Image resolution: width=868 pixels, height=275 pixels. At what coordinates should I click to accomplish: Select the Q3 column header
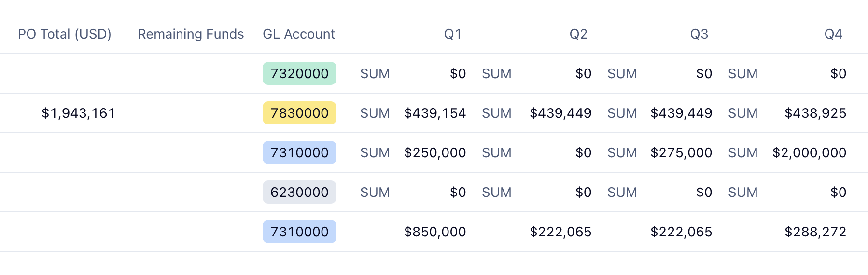[x=699, y=34]
